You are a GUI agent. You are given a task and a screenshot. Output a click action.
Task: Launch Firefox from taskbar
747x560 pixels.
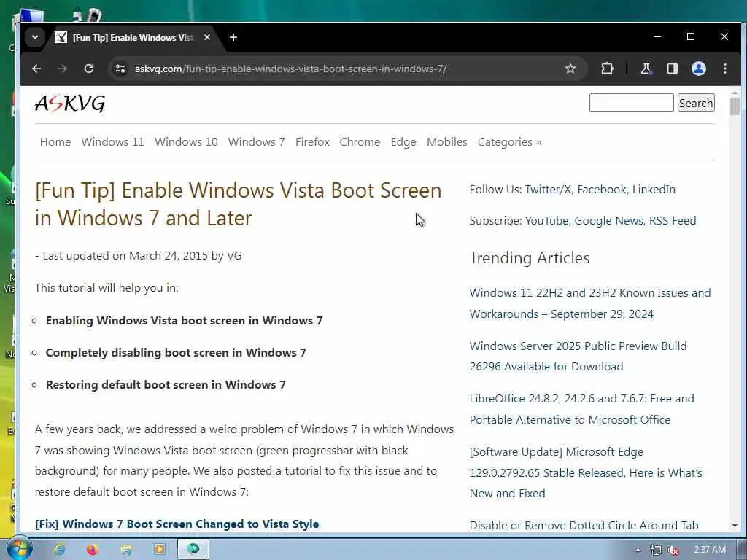pos(93,550)
